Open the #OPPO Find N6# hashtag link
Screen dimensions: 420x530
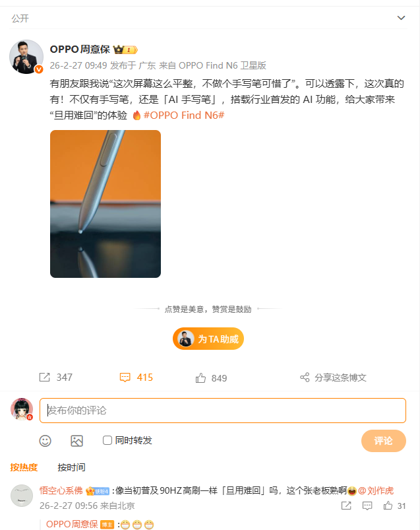184,116
